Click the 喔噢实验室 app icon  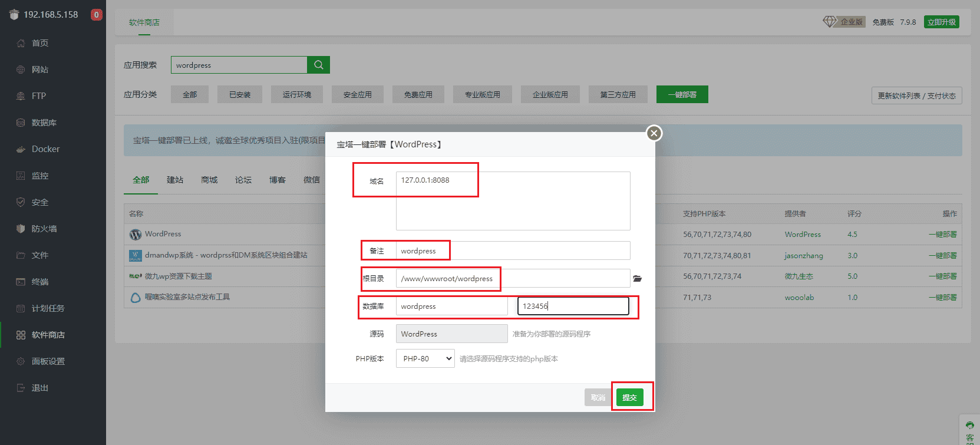tap(136, 298)
